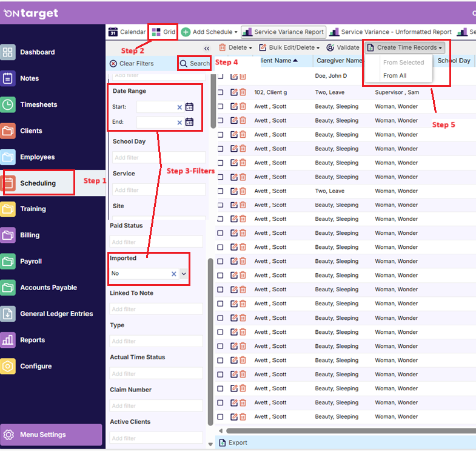Expand the Imported filter dropdown arrow
This screenshot has width=476, height=451.
pyautogui.click(x=184, y=274)
